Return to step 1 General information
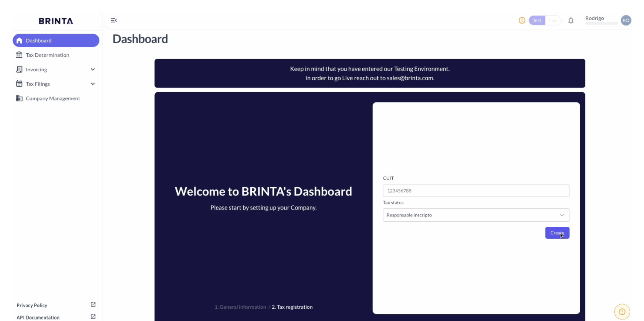Screen dimensions: 644x321 240,307
